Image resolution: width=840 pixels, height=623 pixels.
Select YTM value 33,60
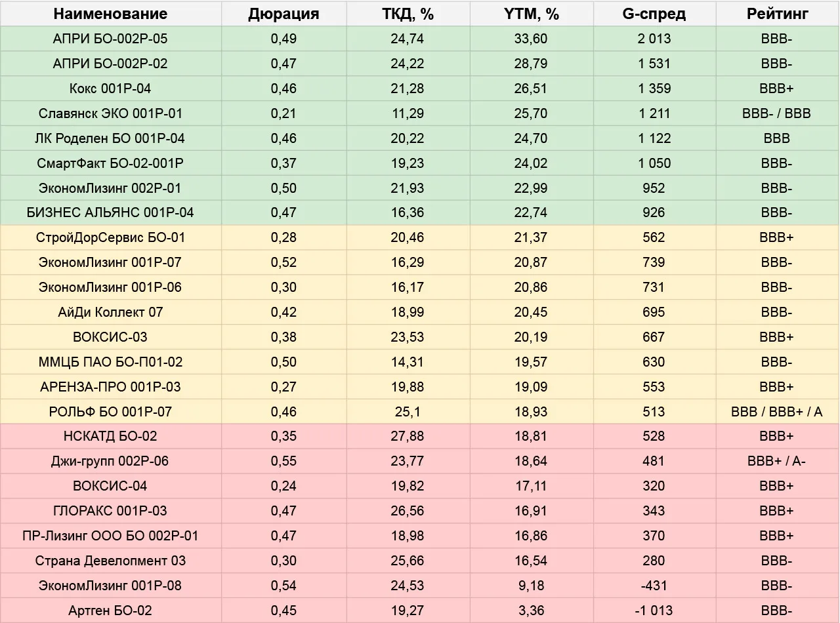(531, 39)
